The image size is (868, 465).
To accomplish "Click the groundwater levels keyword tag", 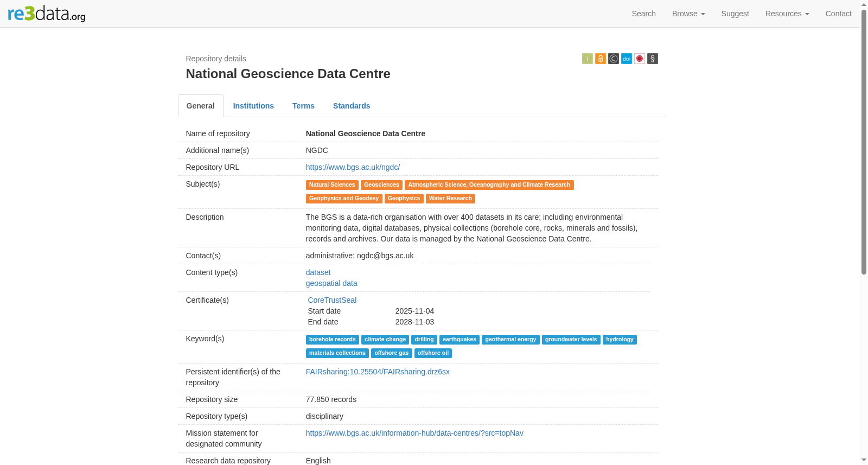I will tap(571, 340).
